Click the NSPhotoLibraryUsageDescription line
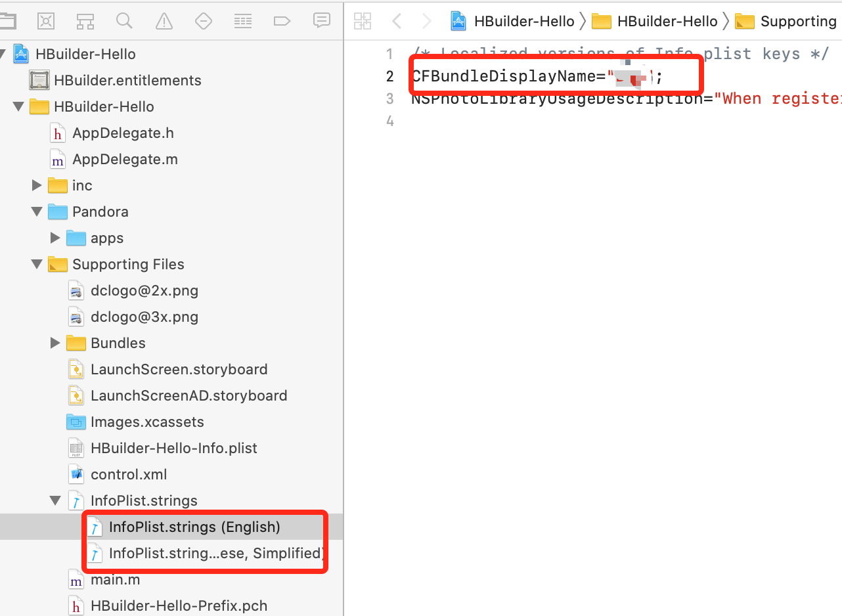The image size is (842, 616). (627, 99)
